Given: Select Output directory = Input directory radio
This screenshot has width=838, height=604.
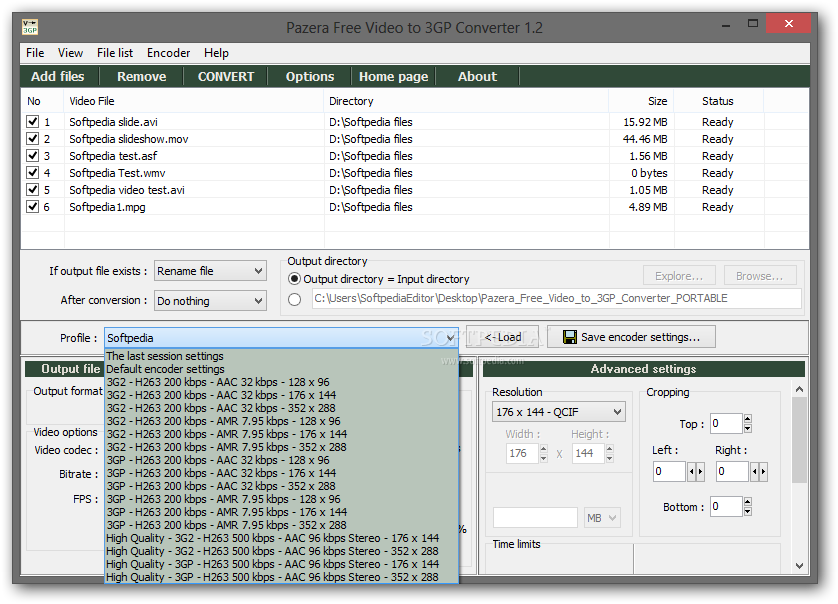Looking at the screenshot, I should [x=294, y=278].
